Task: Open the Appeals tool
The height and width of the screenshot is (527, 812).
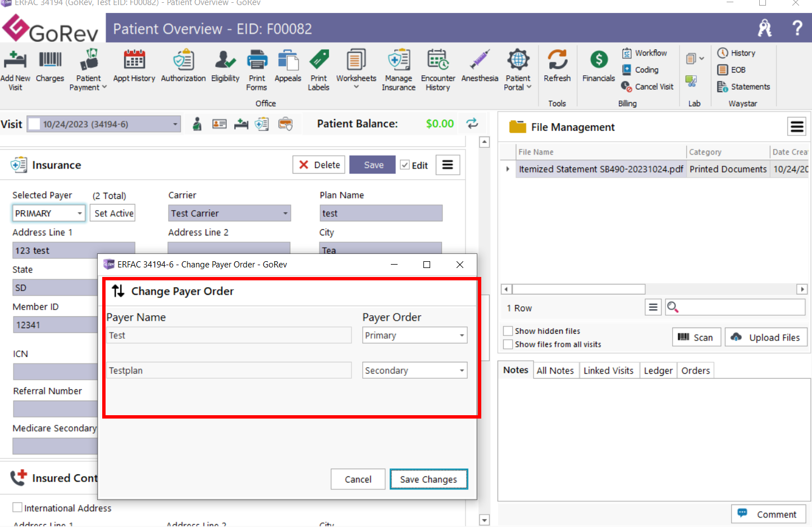Action: [288, 66]
